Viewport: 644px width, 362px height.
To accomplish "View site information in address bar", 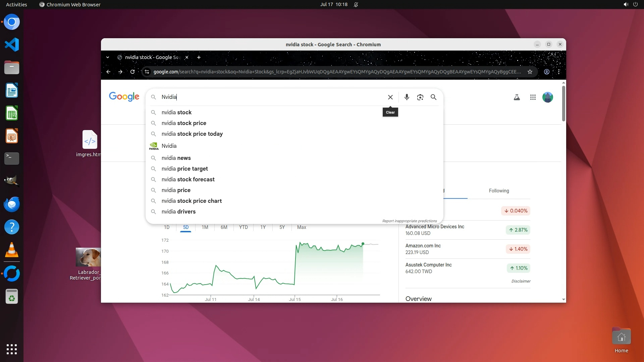I will [147, 72].
